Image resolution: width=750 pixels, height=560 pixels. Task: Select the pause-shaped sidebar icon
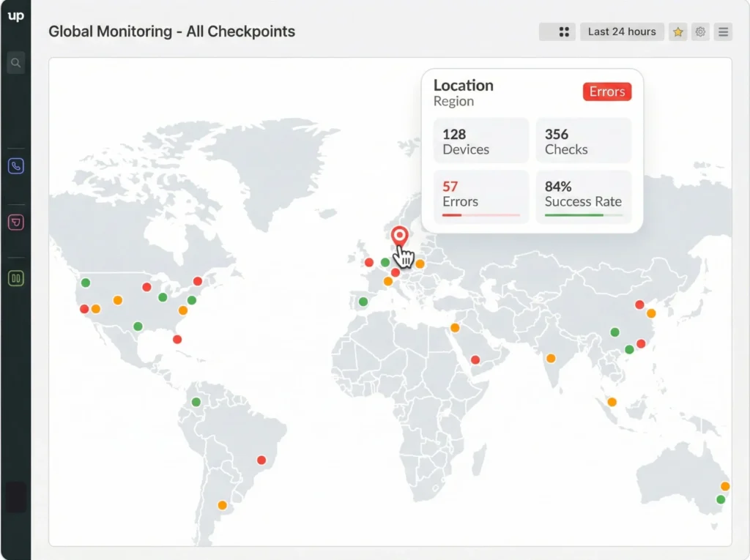tap(15, 278)
